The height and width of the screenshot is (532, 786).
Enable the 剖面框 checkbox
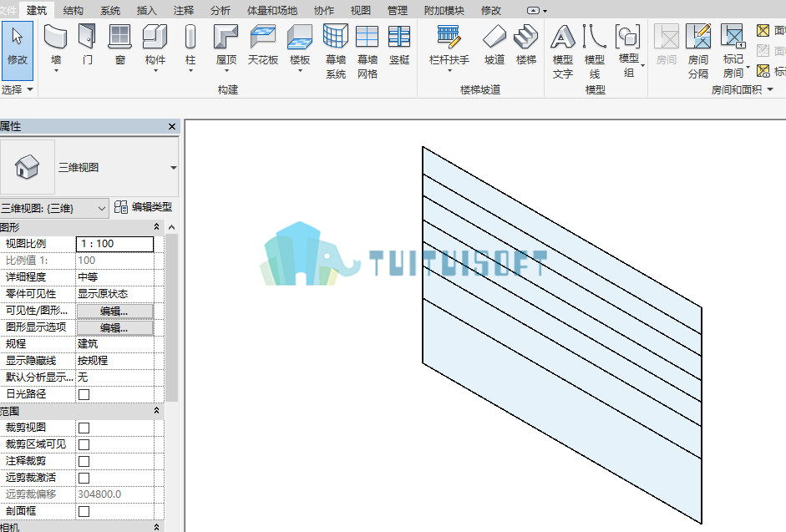(84, 511)
